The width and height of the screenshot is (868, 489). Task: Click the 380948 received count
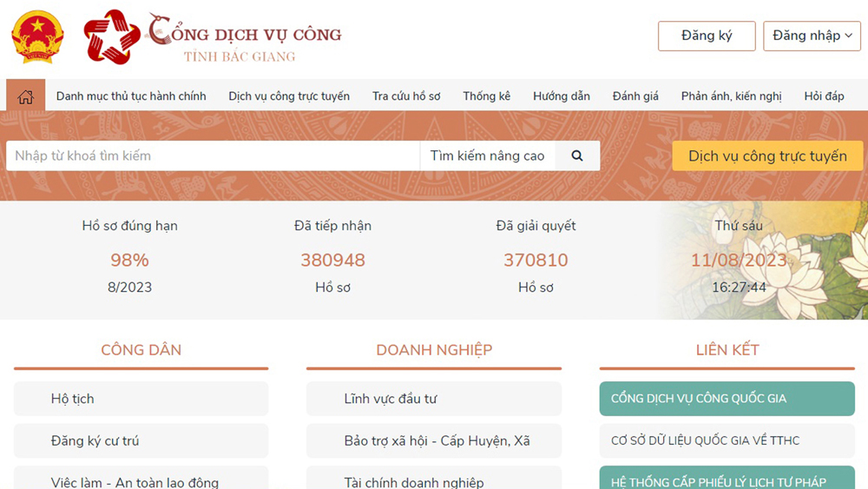tap(332, 260)
